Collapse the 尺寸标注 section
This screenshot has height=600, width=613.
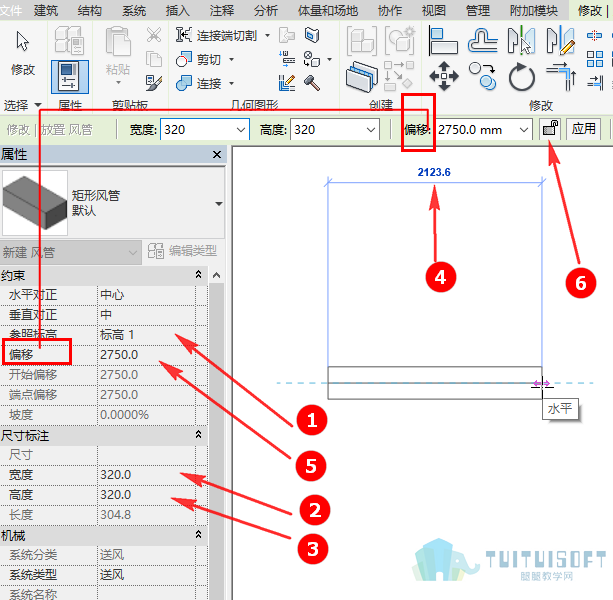[x=199, y=435]
